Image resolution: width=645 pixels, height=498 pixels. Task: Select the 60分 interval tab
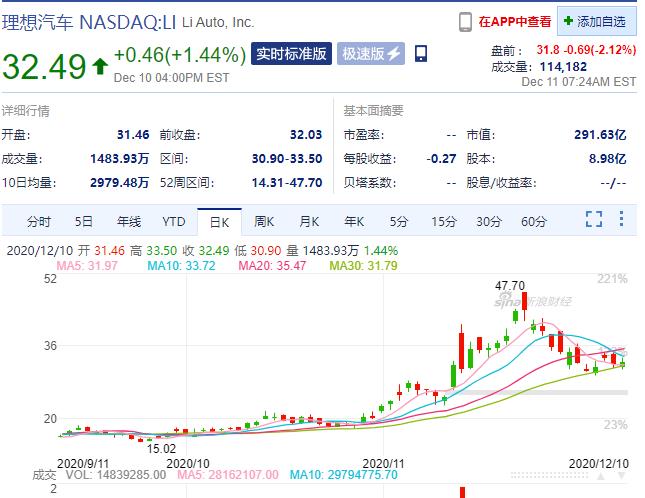534,222
